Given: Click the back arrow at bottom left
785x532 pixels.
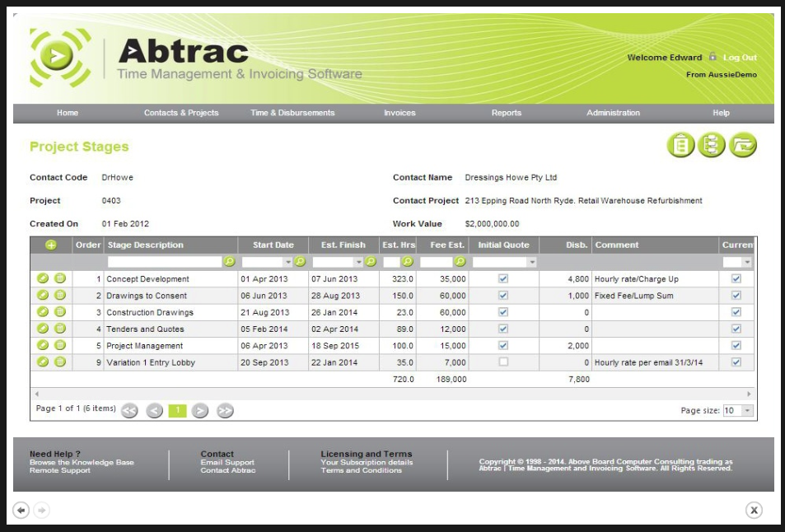Looking at the screenshot, I should (x=21, y=511).
